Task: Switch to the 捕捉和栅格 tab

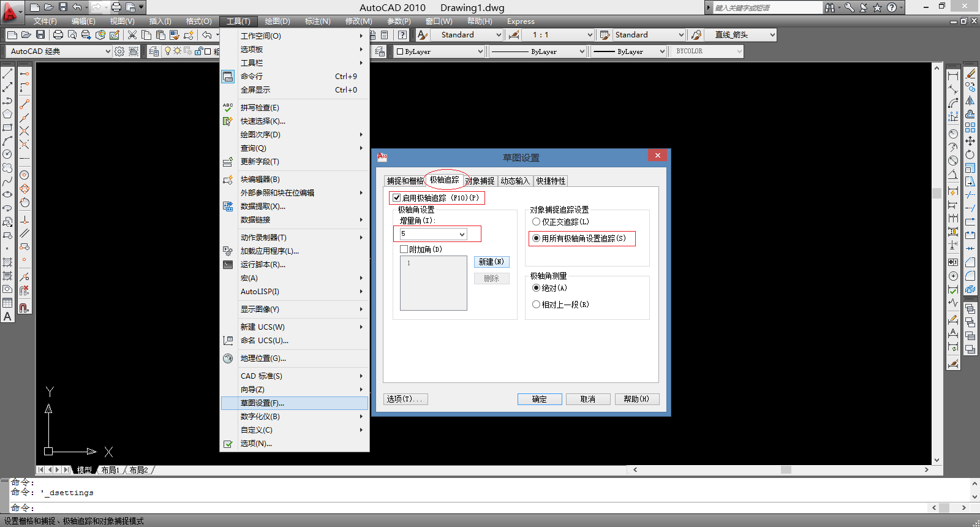Action: click(405, 181)
